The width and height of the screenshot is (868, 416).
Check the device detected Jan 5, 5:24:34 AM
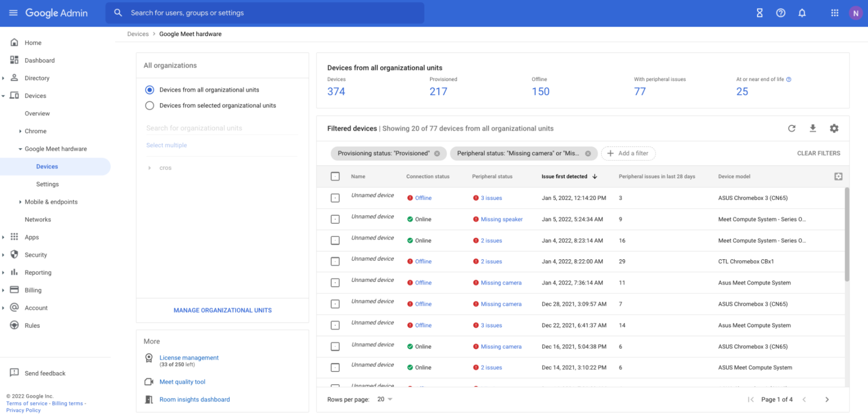[x=335, y=219]
